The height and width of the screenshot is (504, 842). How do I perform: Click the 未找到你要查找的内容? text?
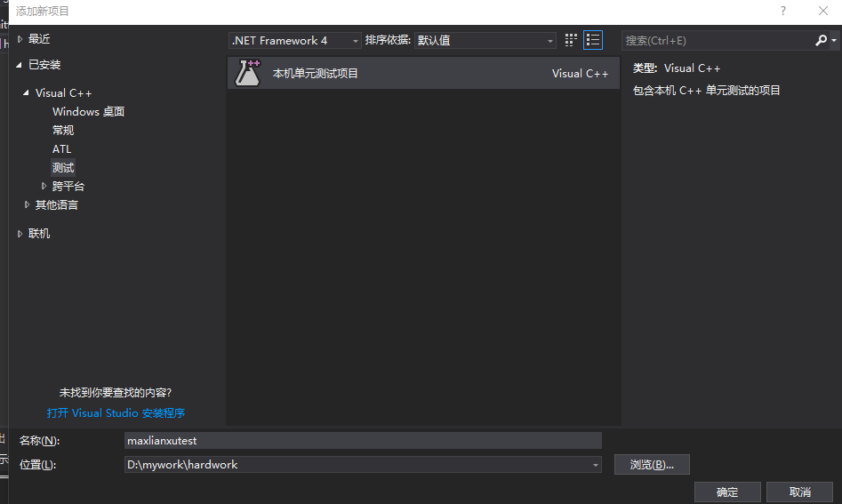116,393
